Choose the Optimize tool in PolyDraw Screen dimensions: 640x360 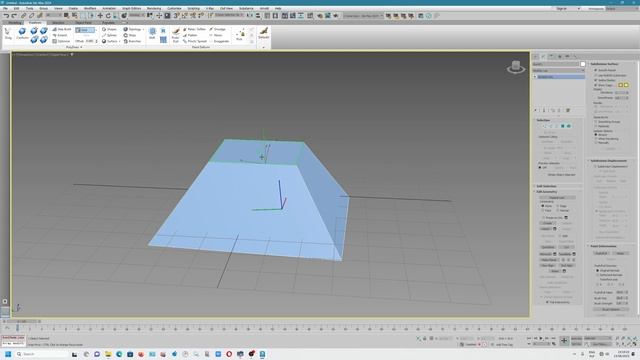61,41
